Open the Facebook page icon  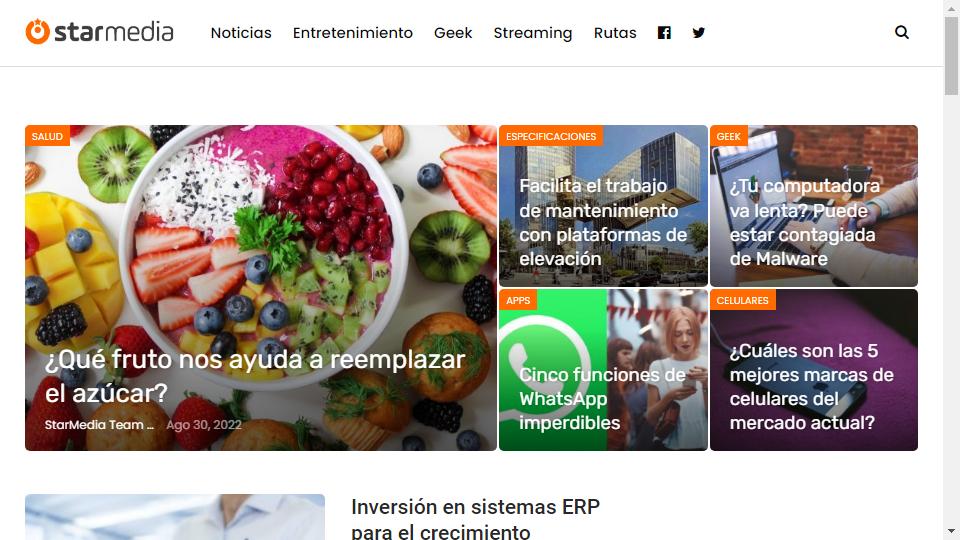tap(664, 33)
